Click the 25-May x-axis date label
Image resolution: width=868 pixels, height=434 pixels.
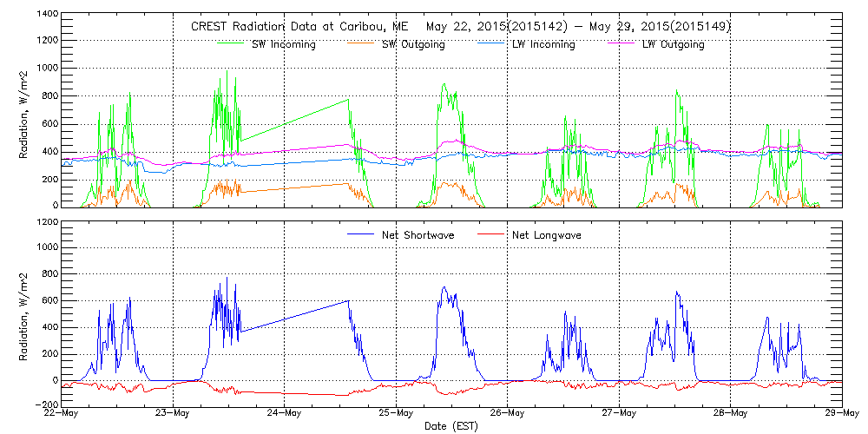pyautogui.click(x=396, y=413)
